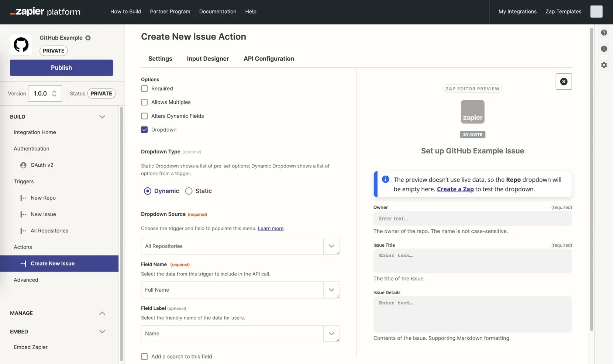613x364 pixels.
Task: Uncheck the Dropdown option
Action: pos(144,130)
